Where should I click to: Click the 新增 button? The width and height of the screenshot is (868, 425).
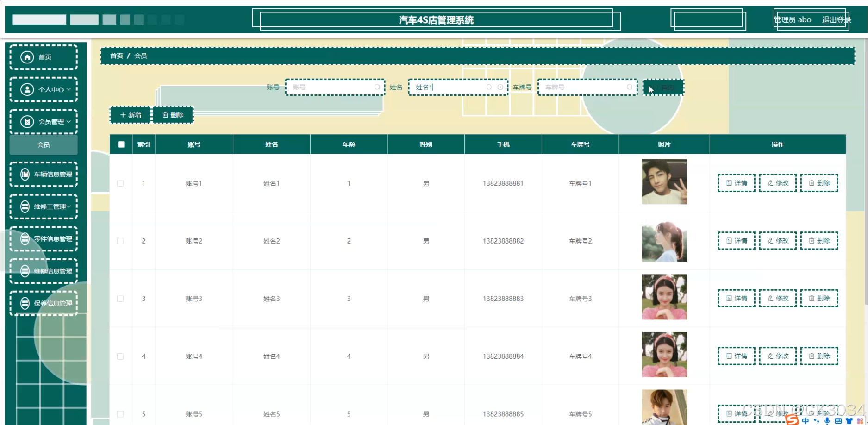coord(130,114)
